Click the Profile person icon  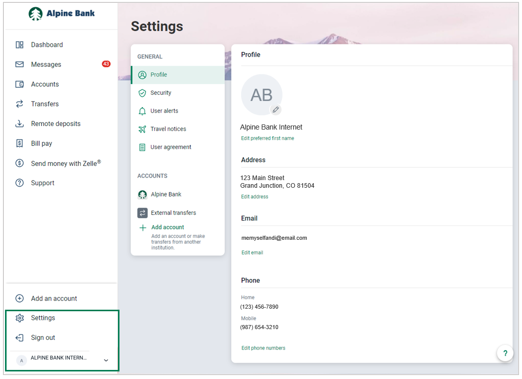coord(142,75)
